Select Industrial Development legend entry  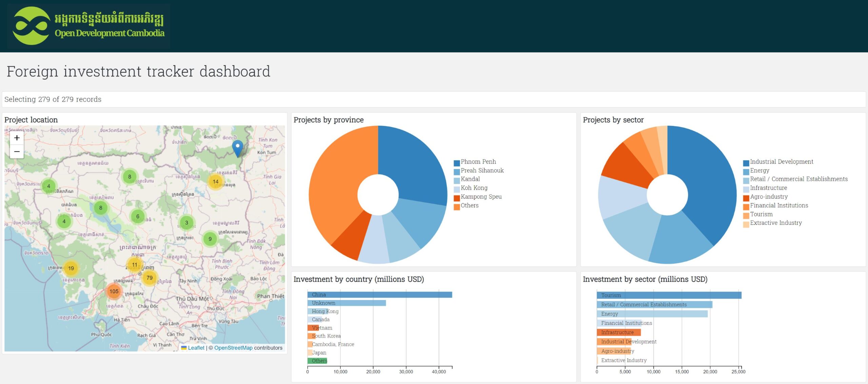(781, 162)
